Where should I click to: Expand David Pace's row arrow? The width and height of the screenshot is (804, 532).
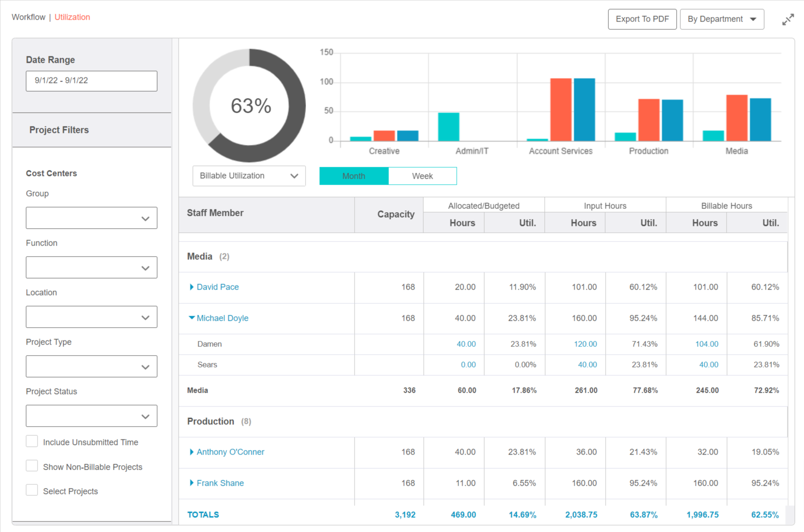tap(191, 287)
